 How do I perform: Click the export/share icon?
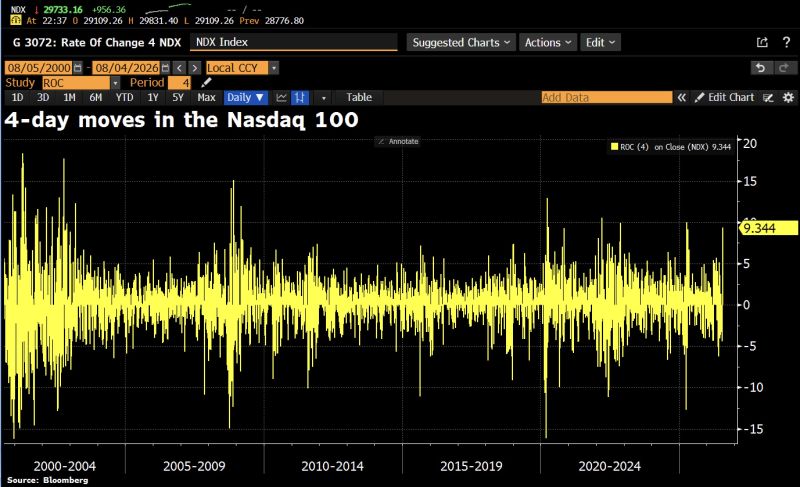pos(762,42)
